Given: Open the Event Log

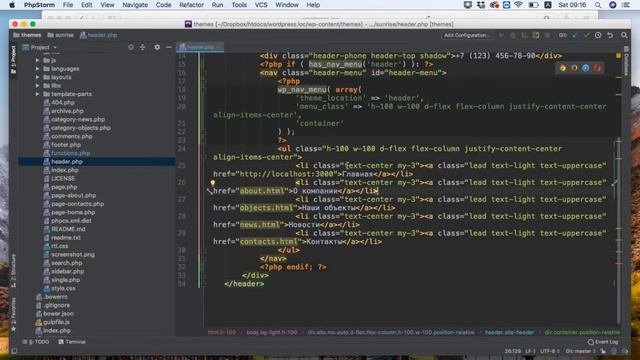Looking at the screenshot, I should pyautogui.click(x=603, y=342).
